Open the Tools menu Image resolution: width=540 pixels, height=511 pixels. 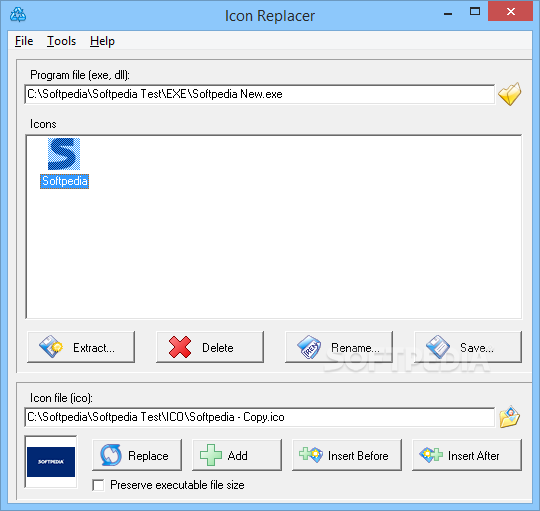61,41
